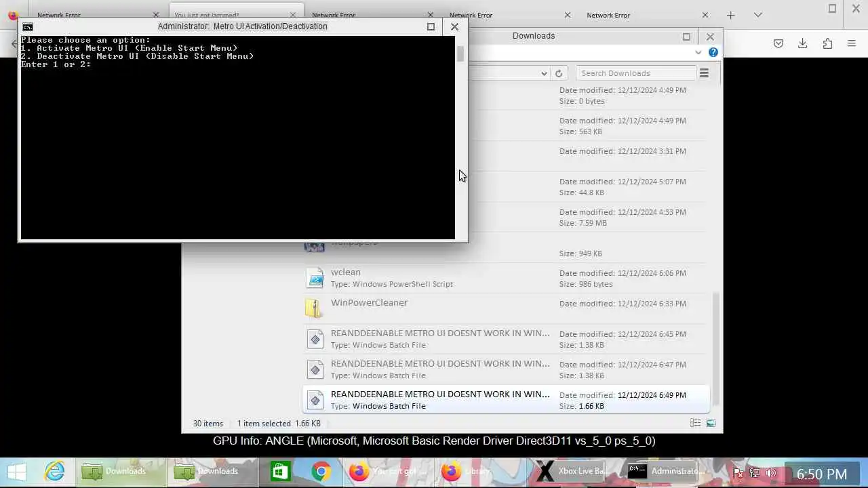
Task: Launch Internet Explorer from taskbar
Action: (x=54, y=472)
